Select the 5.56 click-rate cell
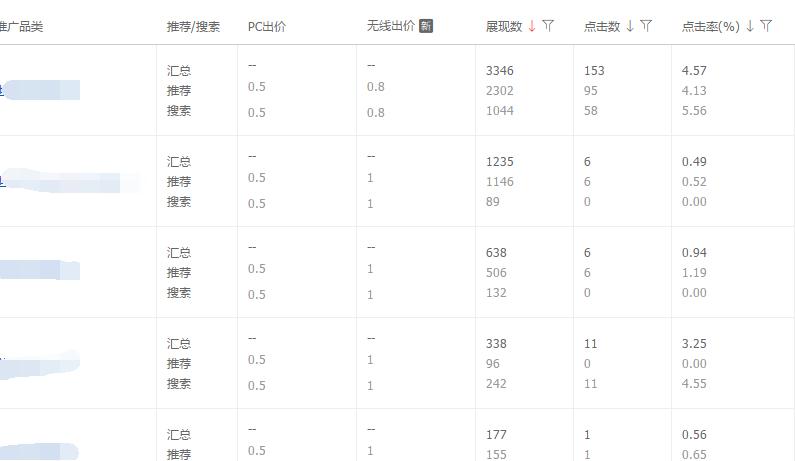This screenshot has height=461, width=795. pos(694,111)
